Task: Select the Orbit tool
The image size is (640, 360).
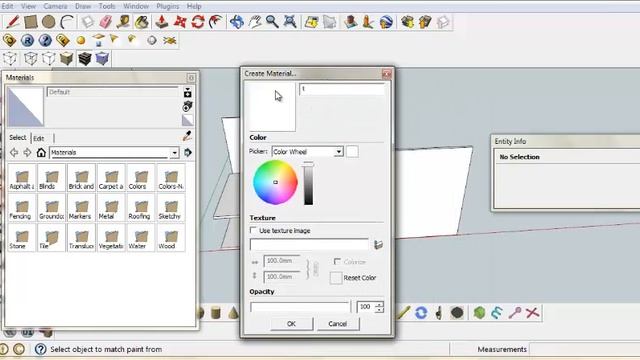Action: [x=236, y=22]
